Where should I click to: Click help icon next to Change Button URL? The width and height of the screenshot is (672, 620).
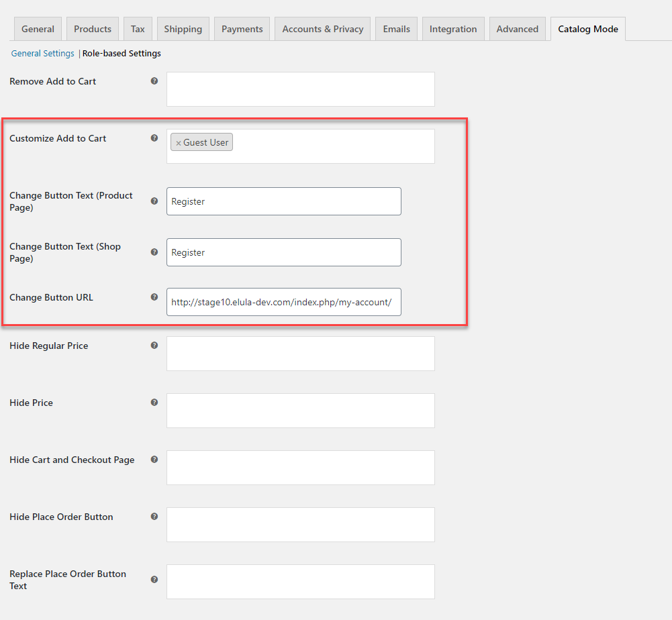[154, 297]
